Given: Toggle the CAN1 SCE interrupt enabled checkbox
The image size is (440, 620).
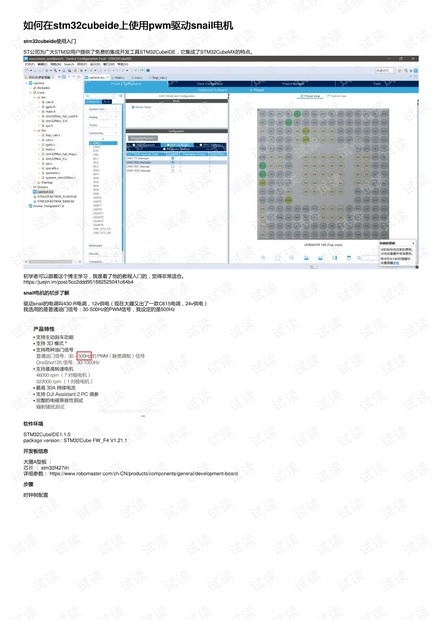Looking at the screenshot, I should click(x=172, y=170).
